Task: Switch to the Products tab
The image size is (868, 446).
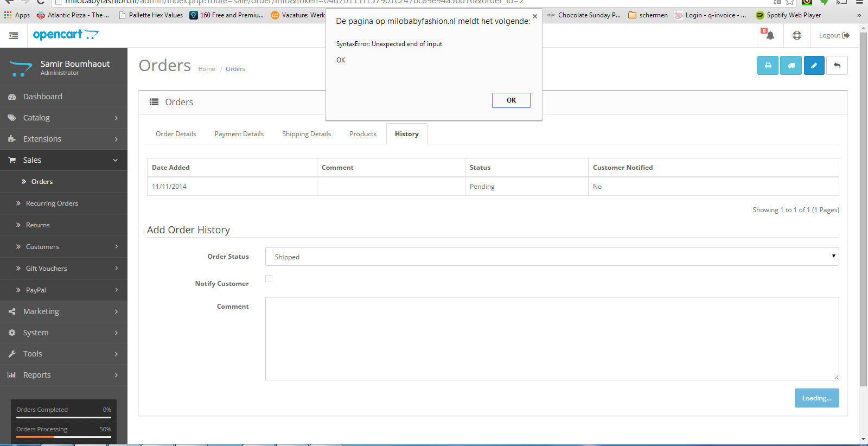Action: point(363,134)
